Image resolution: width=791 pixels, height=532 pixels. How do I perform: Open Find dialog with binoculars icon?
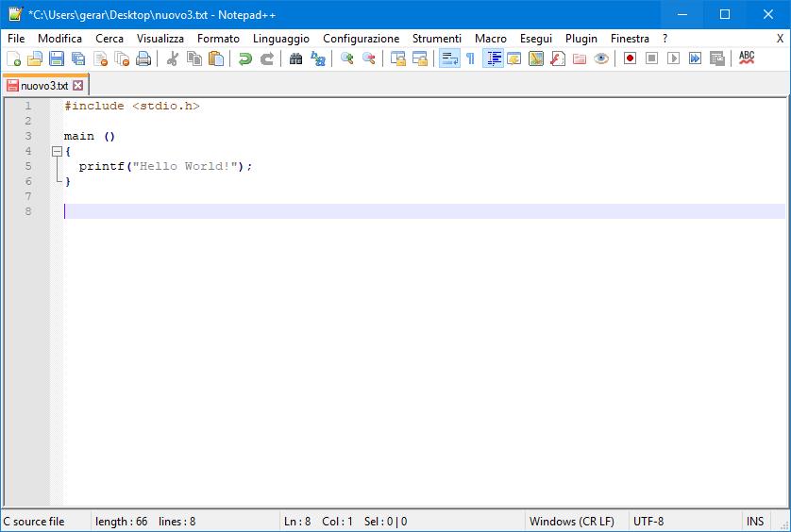296,59
